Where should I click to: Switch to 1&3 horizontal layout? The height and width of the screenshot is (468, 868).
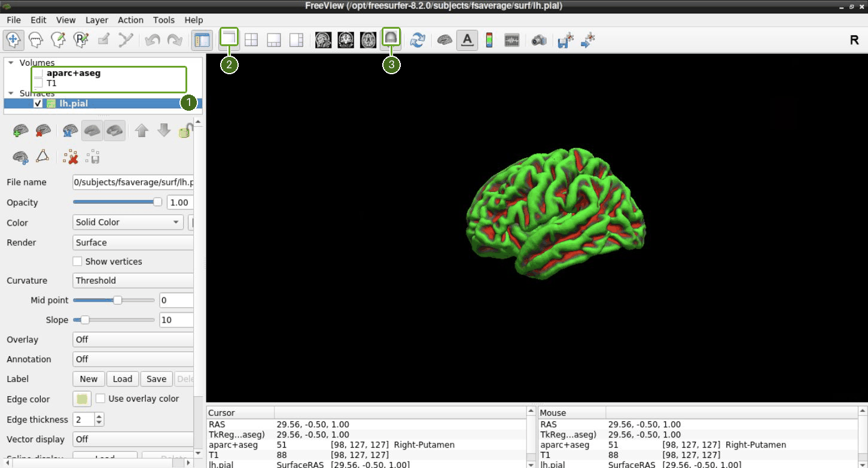click(296, 40)
